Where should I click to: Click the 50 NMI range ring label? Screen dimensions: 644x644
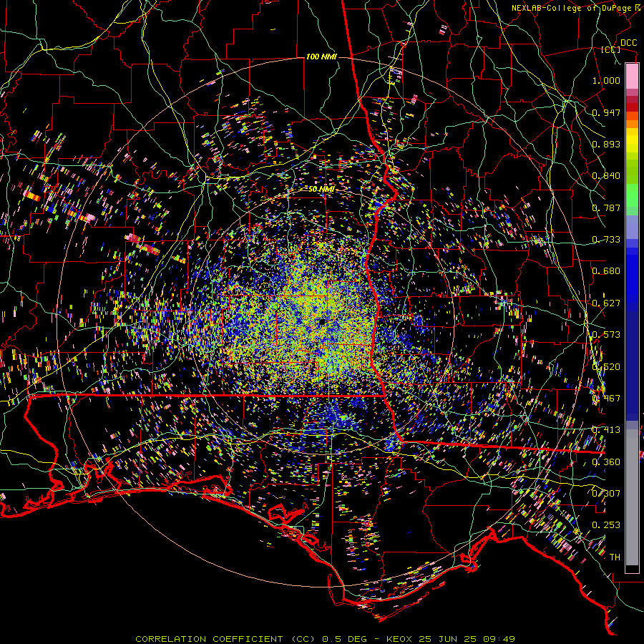click(x=321, y=189)
